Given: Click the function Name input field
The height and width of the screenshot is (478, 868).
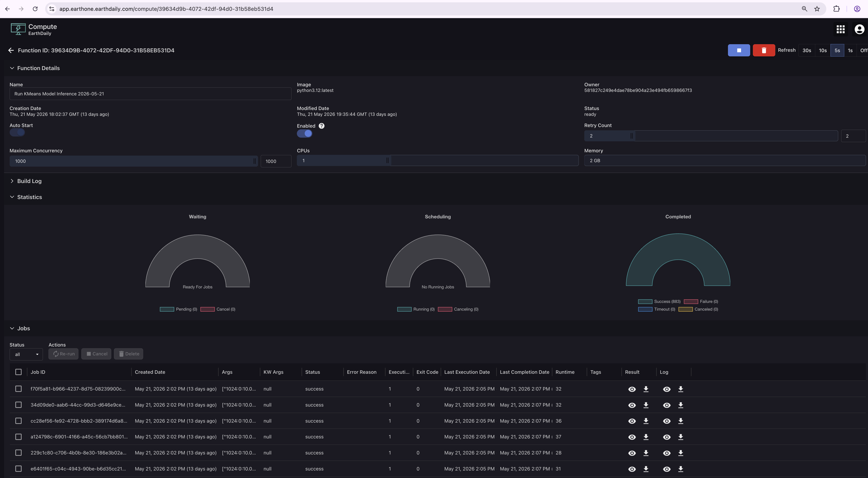Looking at the screenshot, I should tap(150, 94).
